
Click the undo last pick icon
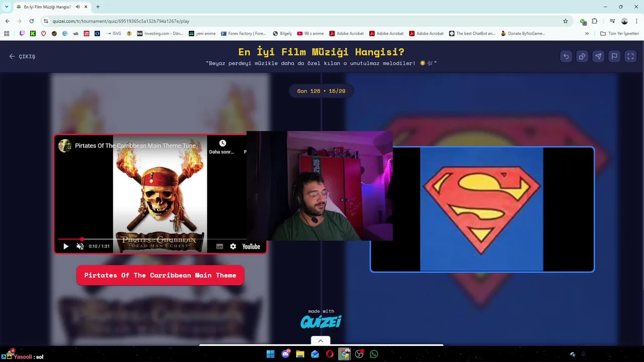coord(566,56)
